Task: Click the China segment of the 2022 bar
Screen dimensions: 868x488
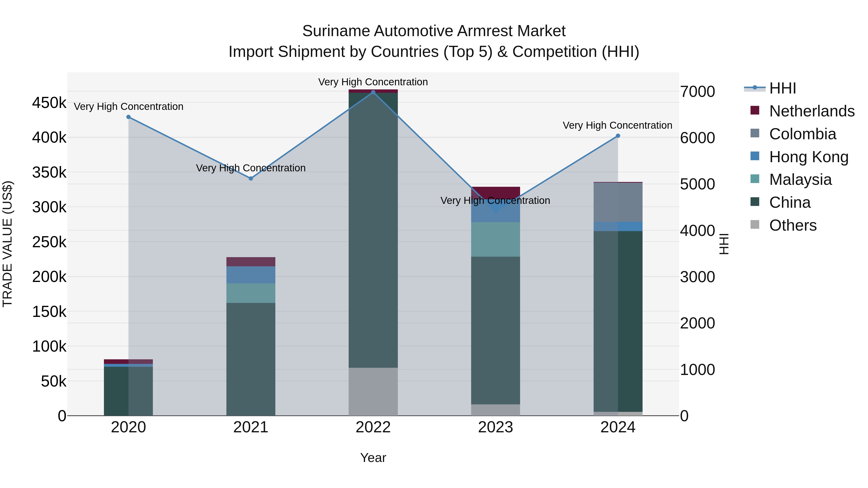Action: coord(373,230)
